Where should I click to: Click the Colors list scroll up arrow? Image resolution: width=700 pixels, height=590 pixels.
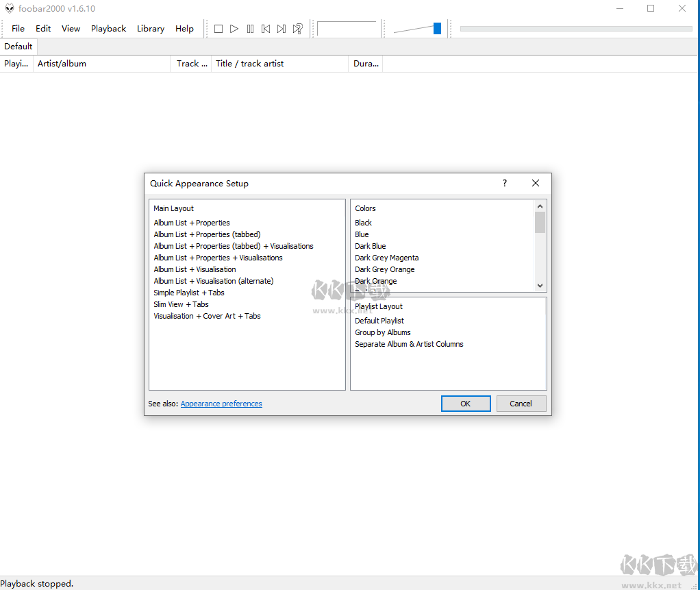[540, 206]
